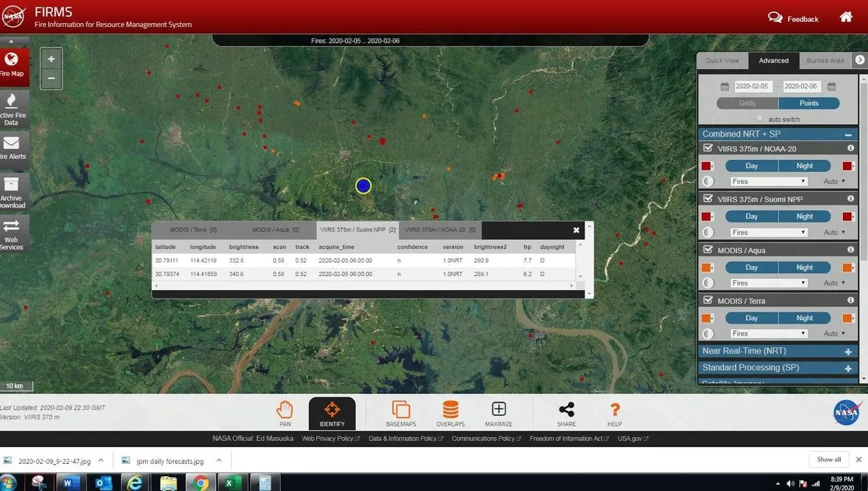Image resolution: width=868 pixels, height=491 pixels.
Task: Toggle Night for MODIS / Terra
Action: [804, 317]
